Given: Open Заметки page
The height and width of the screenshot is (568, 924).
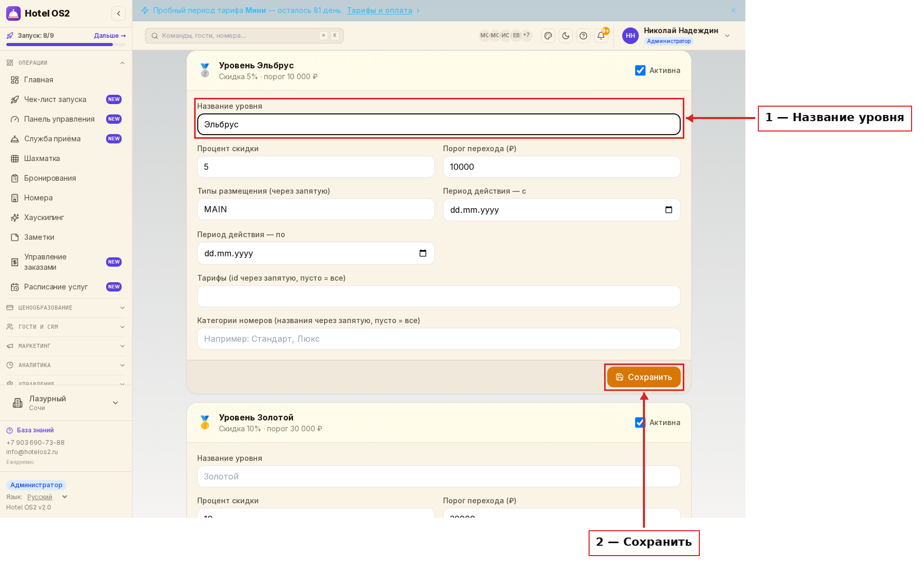Looking at the screenshot, I should click(66, 237).
